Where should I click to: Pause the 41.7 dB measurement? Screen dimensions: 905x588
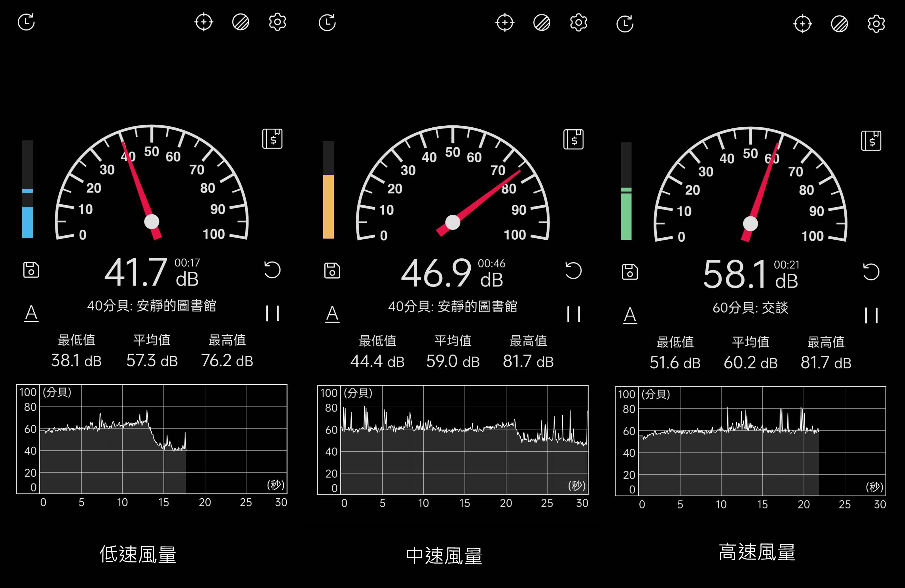tap(272, 314)
